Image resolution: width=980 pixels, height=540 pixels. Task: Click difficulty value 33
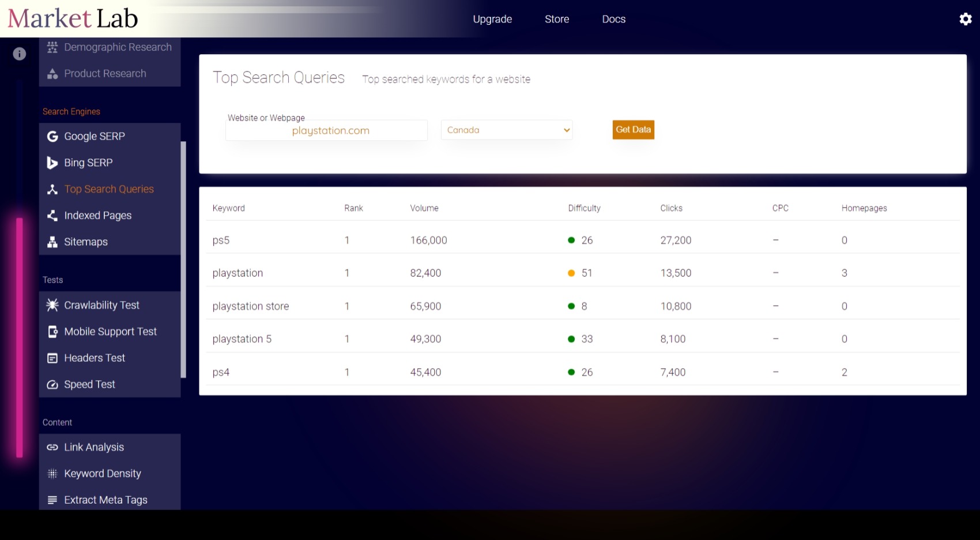point(587,339)
